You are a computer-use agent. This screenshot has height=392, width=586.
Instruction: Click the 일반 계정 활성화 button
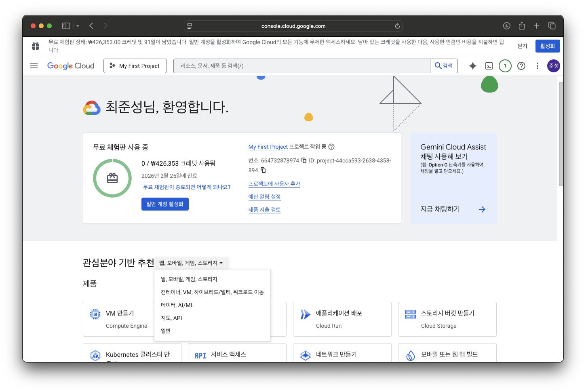(x=165, y=204)
